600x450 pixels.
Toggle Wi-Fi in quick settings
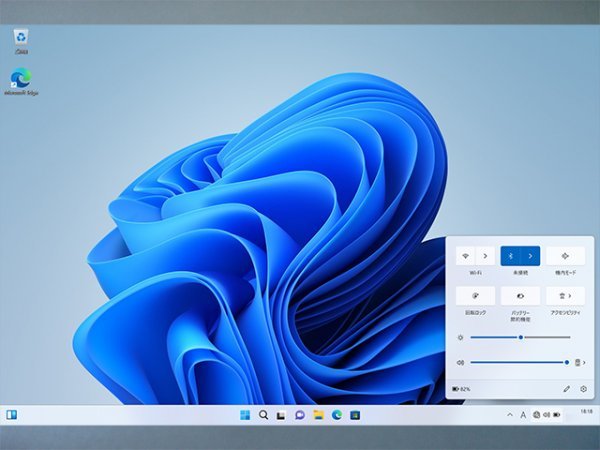click(x=466, y=256)
